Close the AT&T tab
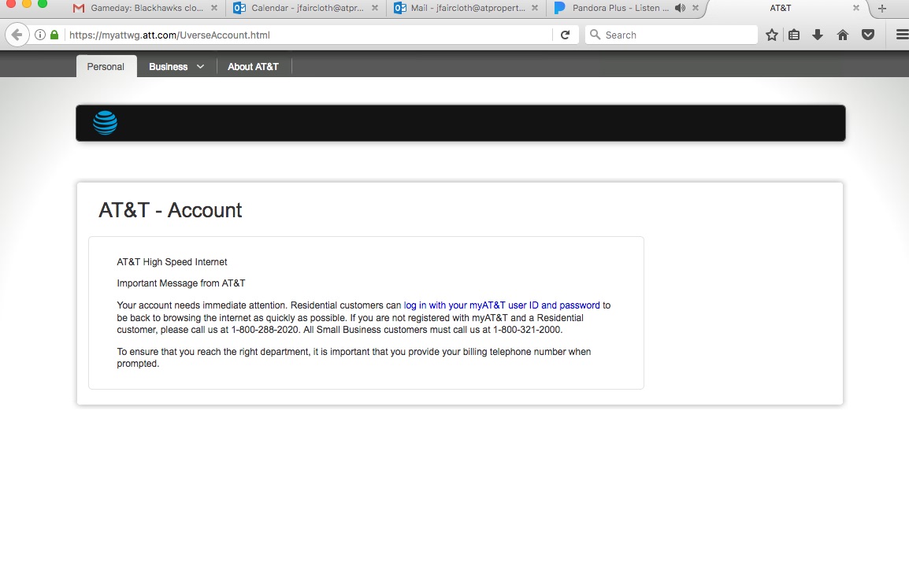 pyautogui.click(x=855, y=8)
